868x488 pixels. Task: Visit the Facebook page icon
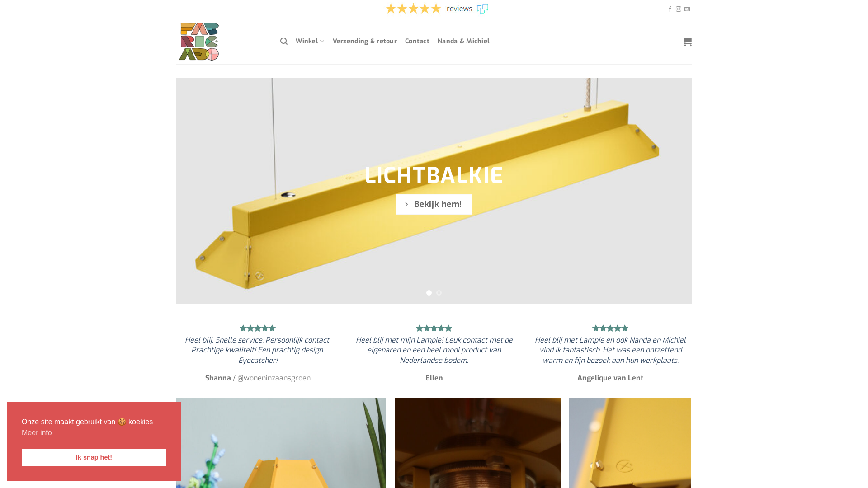coord(670,9)
